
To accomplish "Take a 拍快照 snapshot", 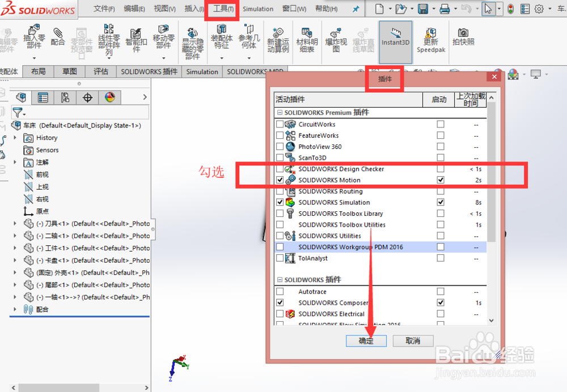I will 463,37.
